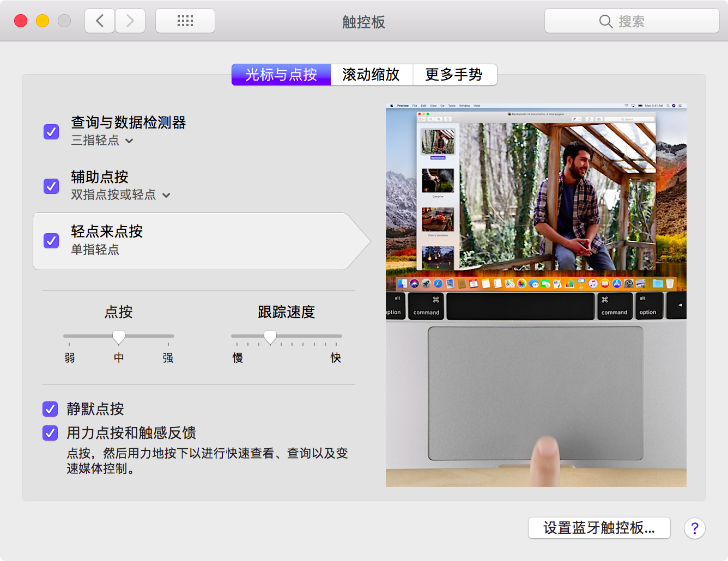Click the trackpad gesture preview video
Viewport: 728px width, 561px height.
536,295
